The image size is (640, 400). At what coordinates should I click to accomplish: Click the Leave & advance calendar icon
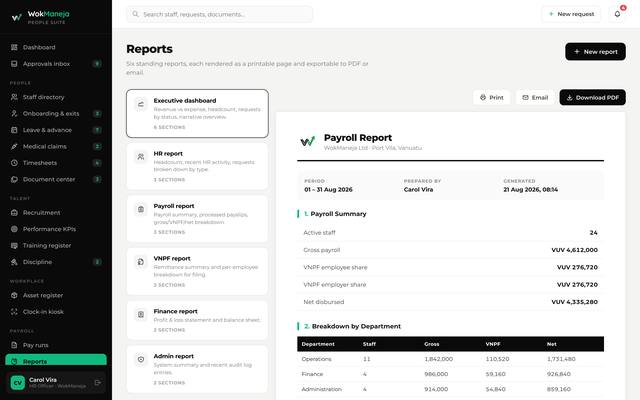tap(14, 130)
